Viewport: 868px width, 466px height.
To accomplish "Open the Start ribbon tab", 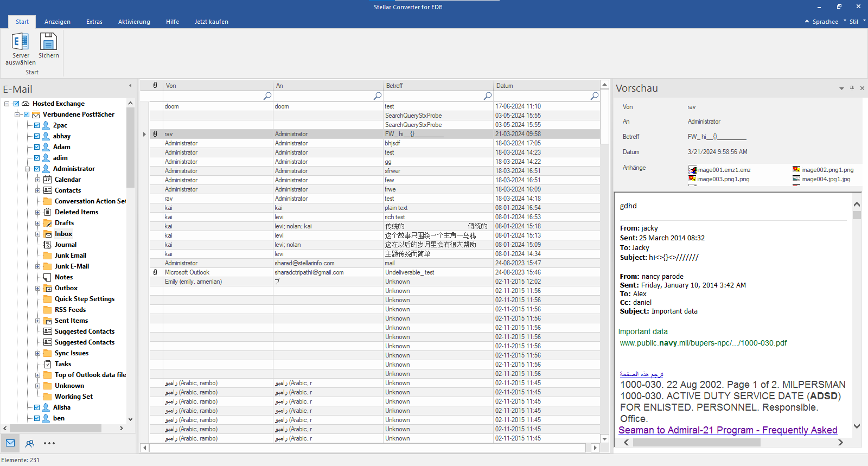I will 22,22.
